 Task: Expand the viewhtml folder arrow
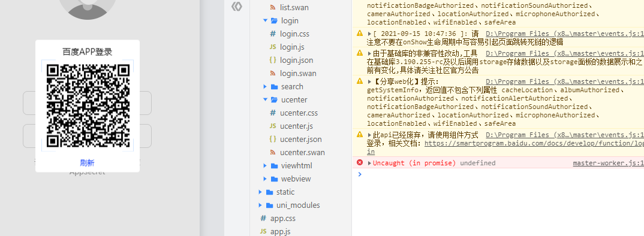pos(265,166)
